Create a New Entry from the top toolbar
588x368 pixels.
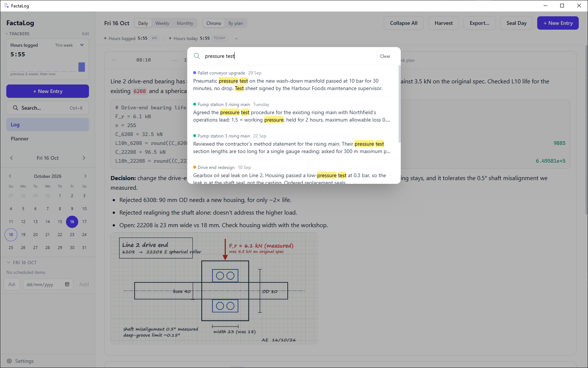pos(558,23)
